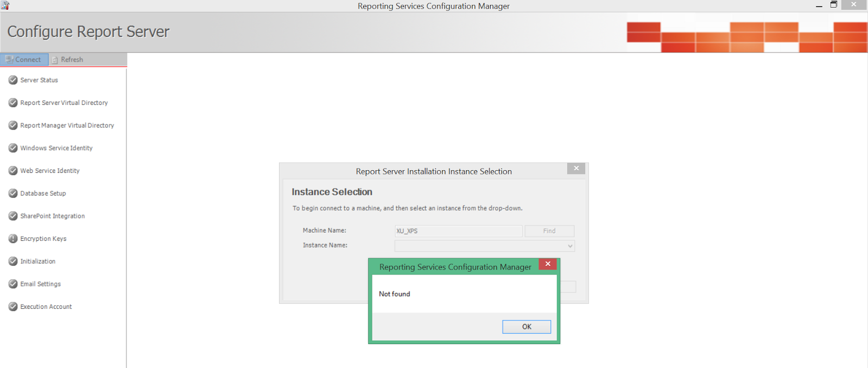Viewport: 868px width, 368px height.
Task: Open Encryption Keys section
Action: coord(43,239)
